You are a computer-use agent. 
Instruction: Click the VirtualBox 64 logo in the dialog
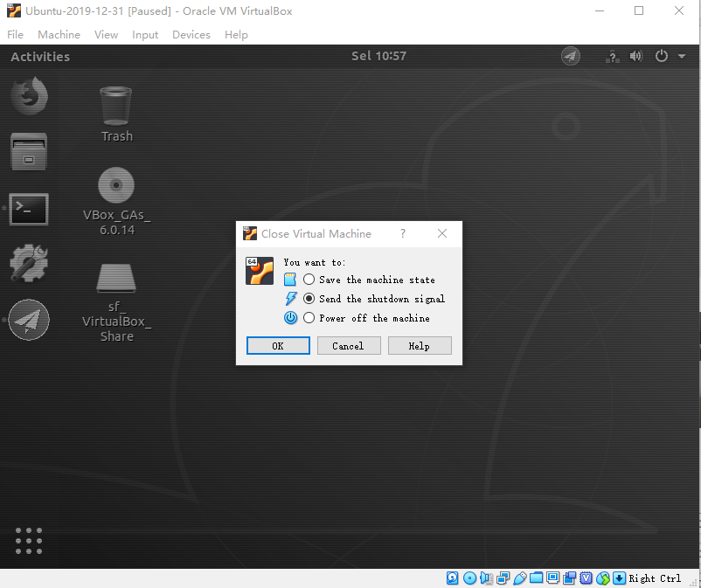pyautogui.click(x=260, y=271)
